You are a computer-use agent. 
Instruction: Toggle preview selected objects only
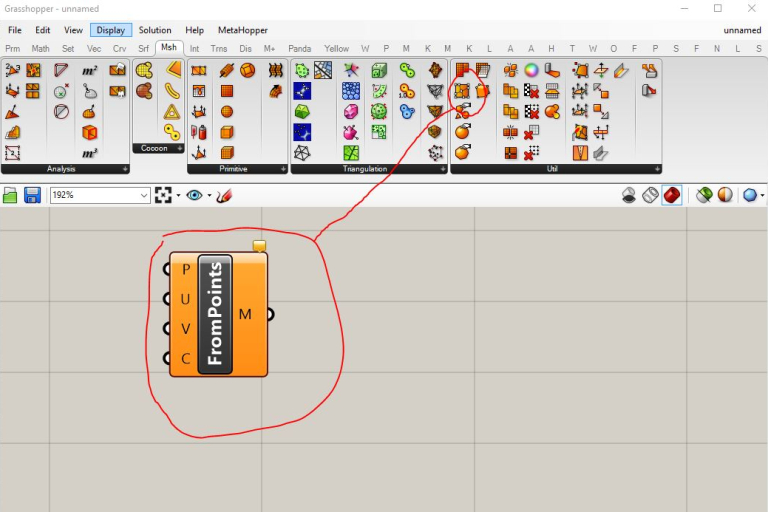point(704,195)
